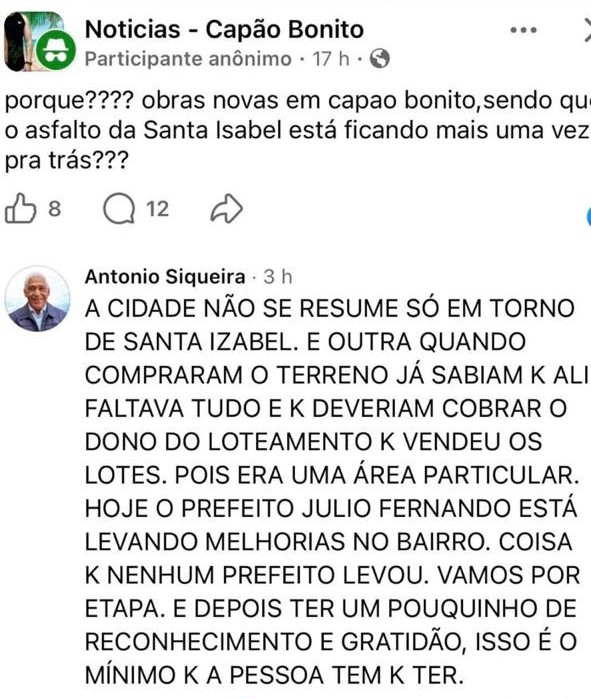
Task: Share the post with arrow icon
Action: [x=226, y=208]
